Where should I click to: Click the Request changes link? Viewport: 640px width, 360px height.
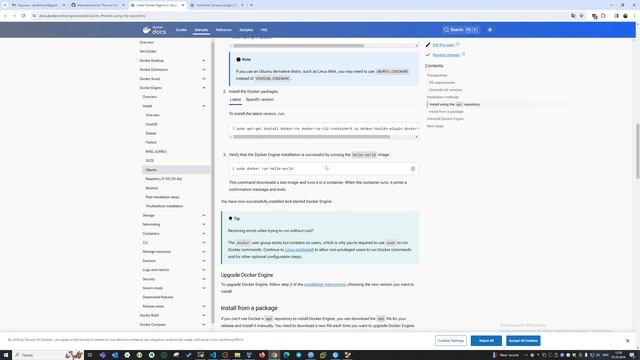coord(446,55)
